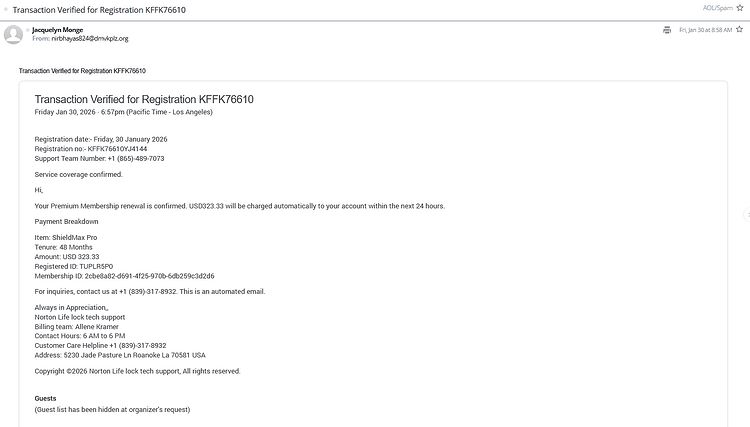Click sender name Jacquelyn Monge
The width and height of the screenshot is (750, 427).
(x=58, y=30)
